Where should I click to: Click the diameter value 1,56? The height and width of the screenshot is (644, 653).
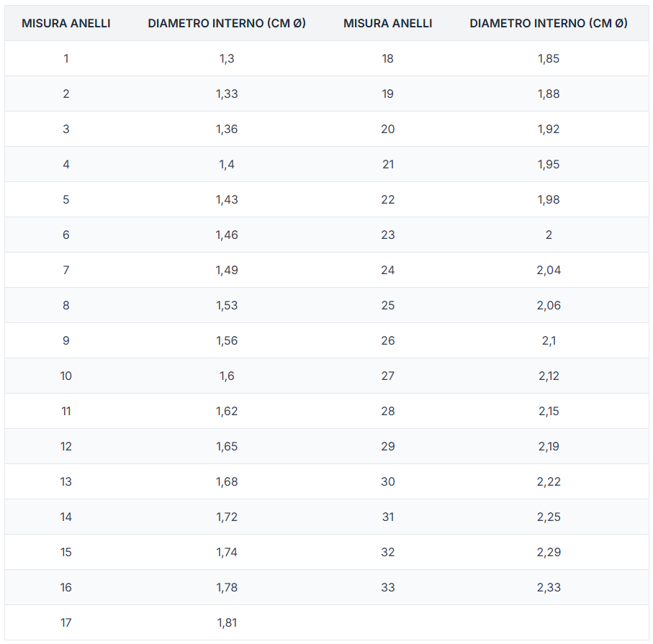227,340
